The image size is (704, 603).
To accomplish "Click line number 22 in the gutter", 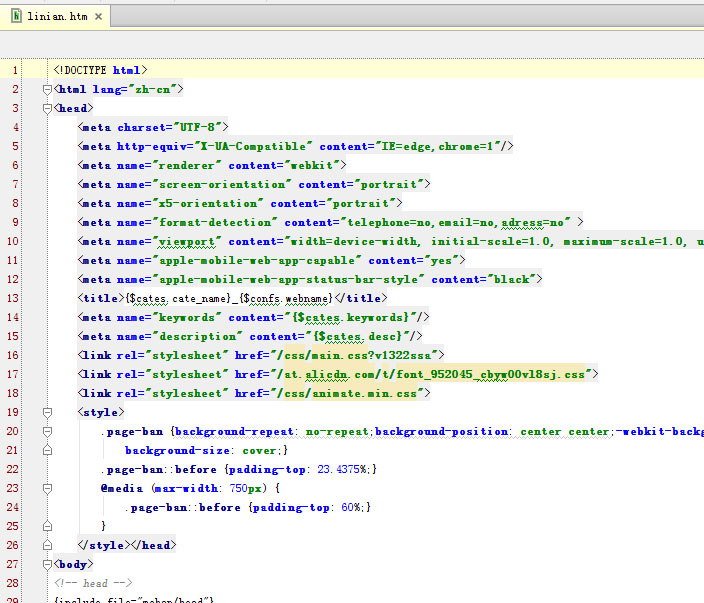I will click(13, 470).
